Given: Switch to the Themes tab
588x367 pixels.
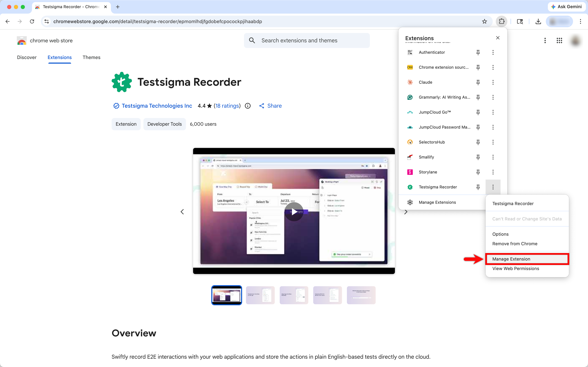Looking at the screenshot, I should pos(91,57).
